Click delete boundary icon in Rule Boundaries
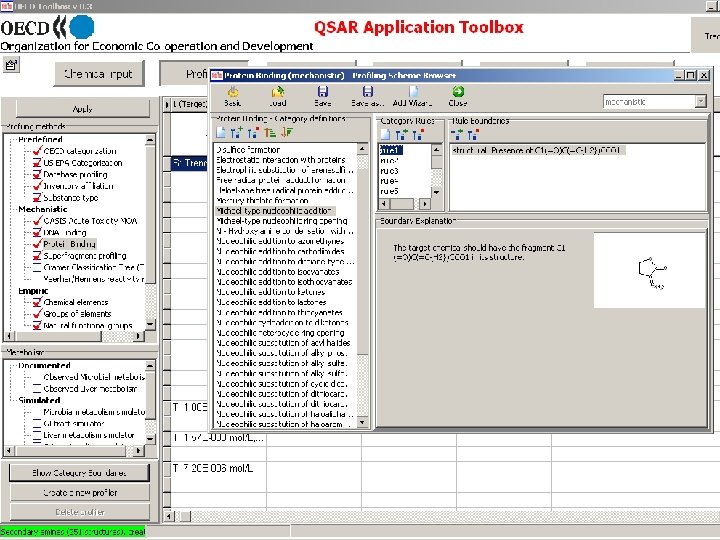Screen dimensions: 720x540 473,135
